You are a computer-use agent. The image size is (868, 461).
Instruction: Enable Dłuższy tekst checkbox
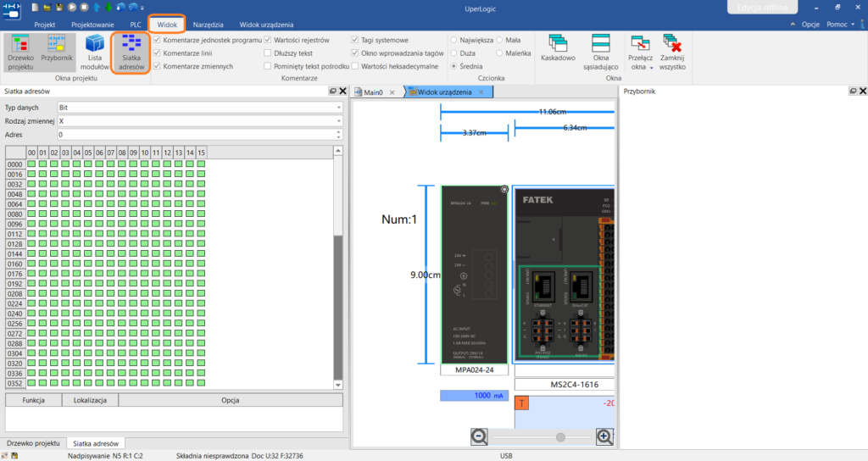[267, 53]
